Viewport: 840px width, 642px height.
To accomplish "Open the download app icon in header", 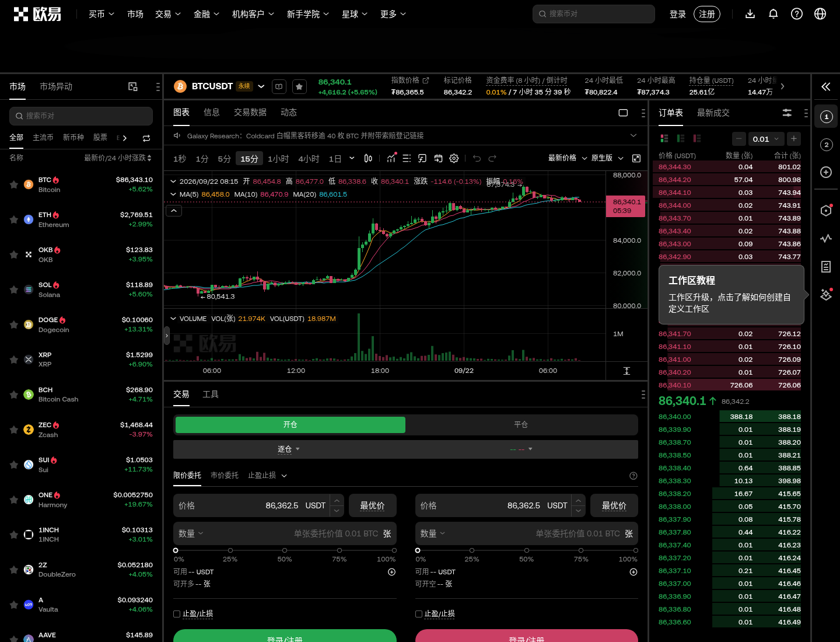I will pyautogui.click(x=750, y=14).
